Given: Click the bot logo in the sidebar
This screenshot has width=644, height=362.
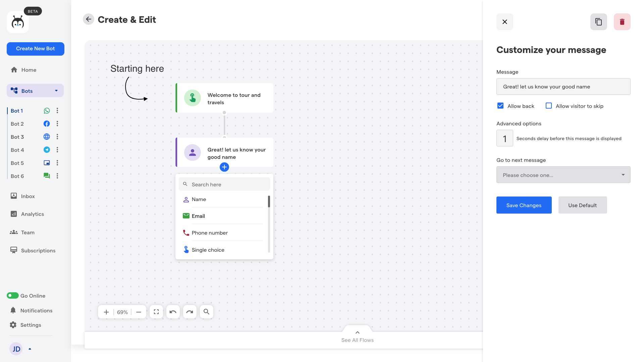Looking at the screenshot, I should tap(18, 22).
